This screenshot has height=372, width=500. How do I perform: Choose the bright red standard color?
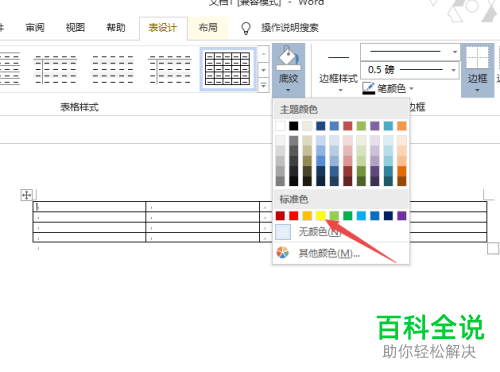294,216
